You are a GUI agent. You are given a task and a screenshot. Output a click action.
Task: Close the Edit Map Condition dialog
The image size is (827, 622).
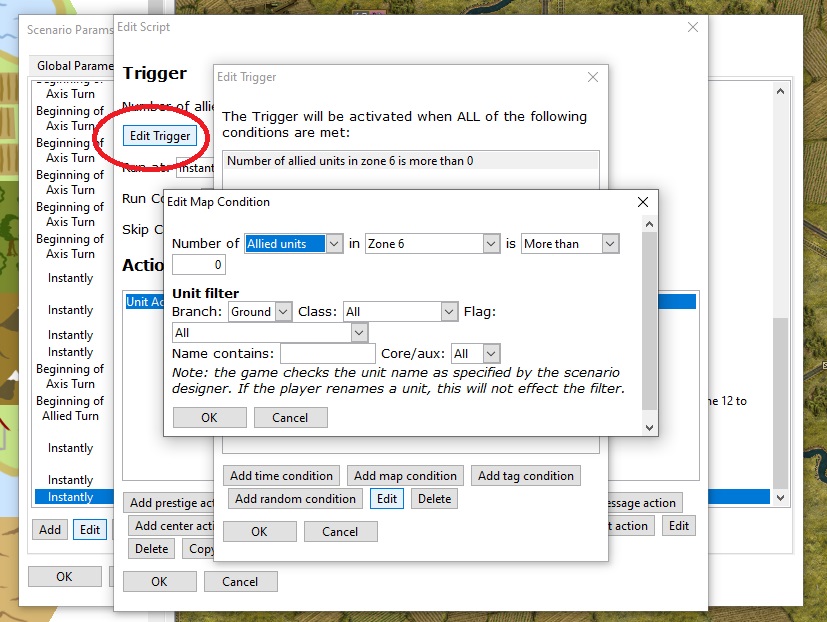[642, 202]
